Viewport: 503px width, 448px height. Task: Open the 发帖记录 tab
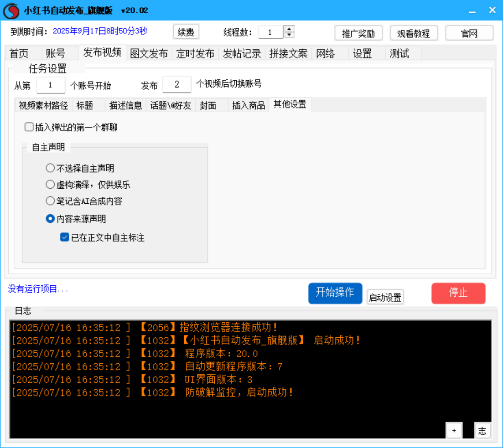tap(242, 53)
